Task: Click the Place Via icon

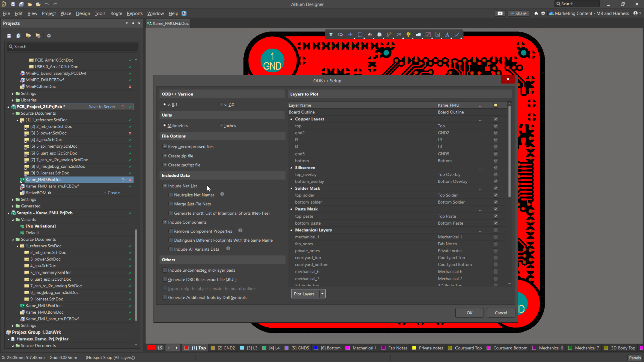Action: click(x=409, y=35)
